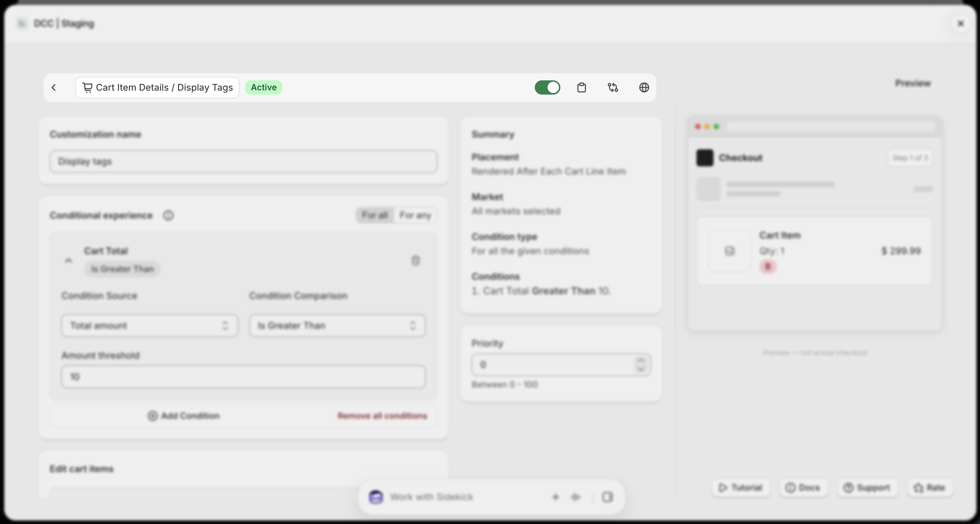Select the For all condition mode
The height and width of the screenshot is (524, 980).
pyautogui.click(x=375, y=215)
